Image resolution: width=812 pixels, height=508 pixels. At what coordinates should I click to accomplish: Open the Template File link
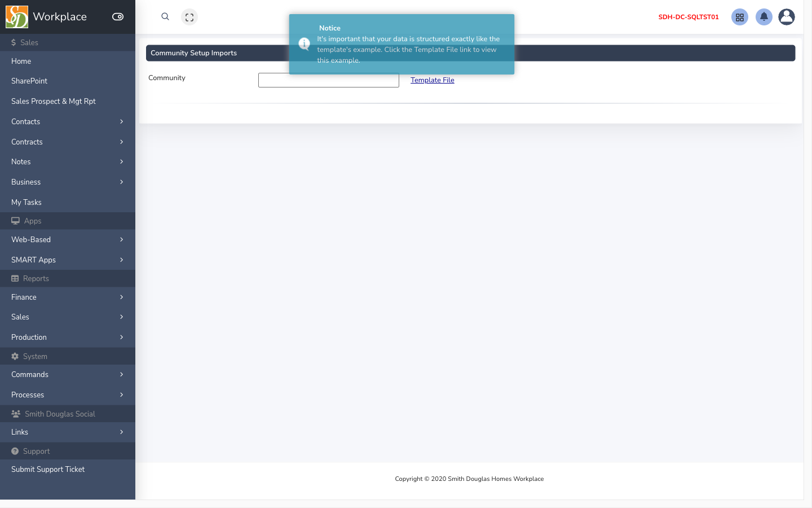pos(433,80)
